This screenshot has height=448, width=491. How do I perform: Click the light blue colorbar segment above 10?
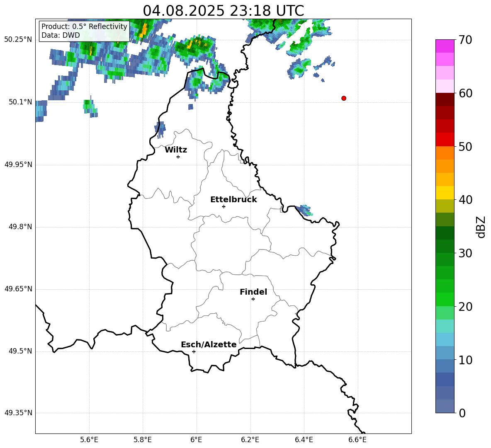pos(445,353)
